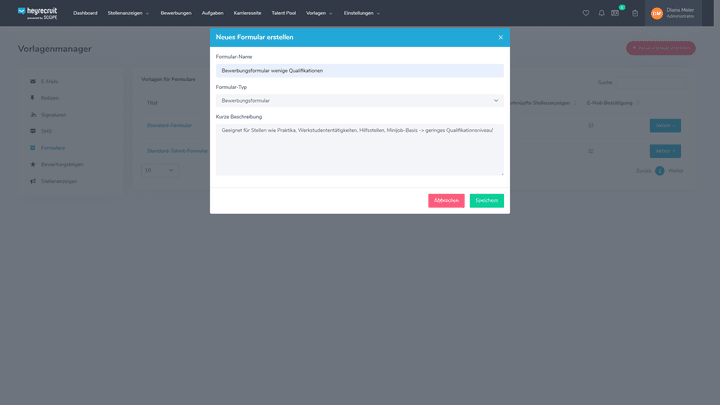Click the E-Mails envelope icon in sidebar
This screenshot has width=720, height=405.
[33, 81]
